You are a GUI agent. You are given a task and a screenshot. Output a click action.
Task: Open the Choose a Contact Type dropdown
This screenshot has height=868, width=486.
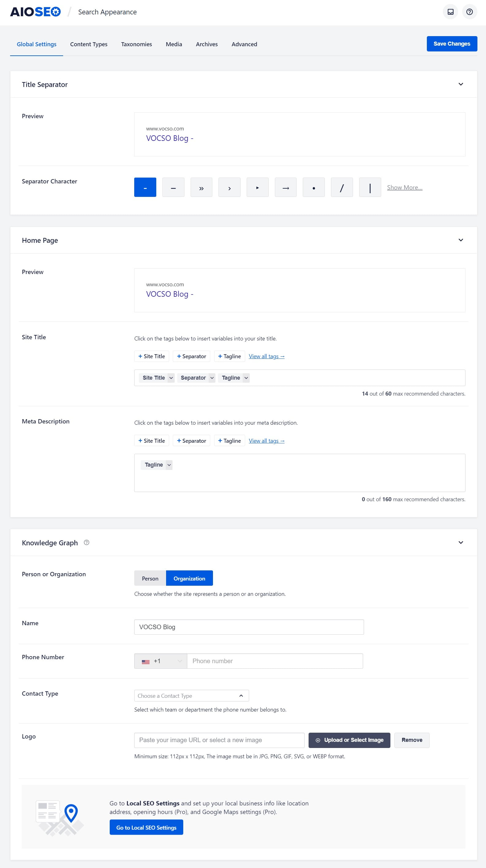pyautogui.click(x=191, y=696)
